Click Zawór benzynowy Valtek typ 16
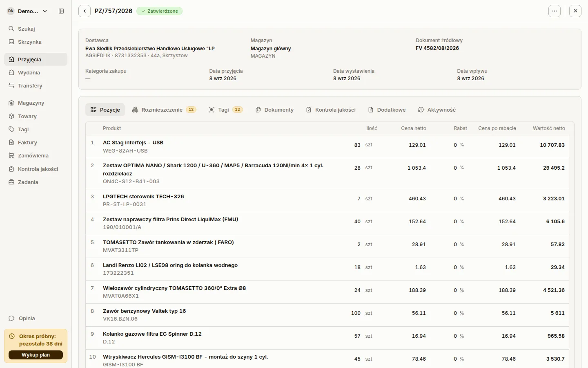This screenshot has height=368, width=588. coord(144,311)
